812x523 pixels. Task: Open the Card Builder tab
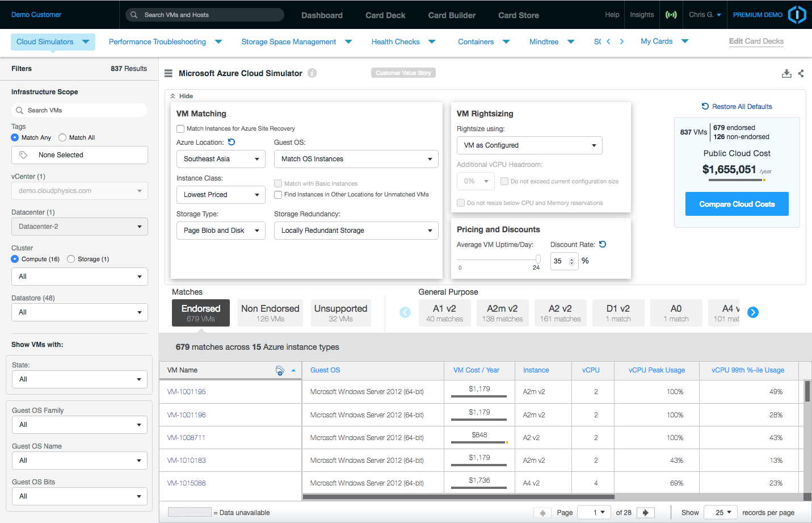[452, 15]
